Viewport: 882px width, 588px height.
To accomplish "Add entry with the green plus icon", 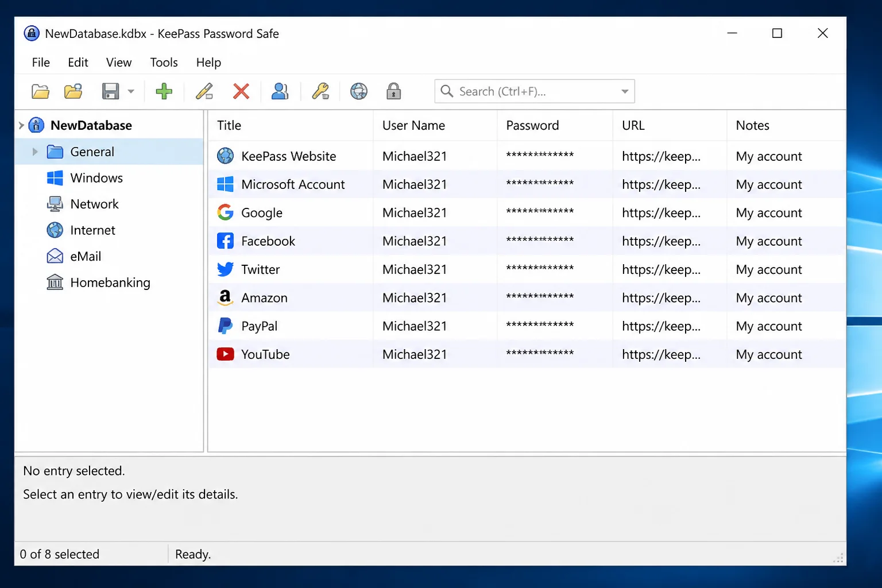I will coord(164,91).
